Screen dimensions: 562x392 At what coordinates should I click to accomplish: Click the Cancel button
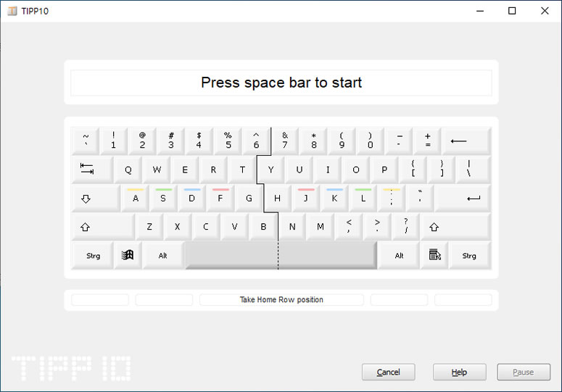(388, 372)
